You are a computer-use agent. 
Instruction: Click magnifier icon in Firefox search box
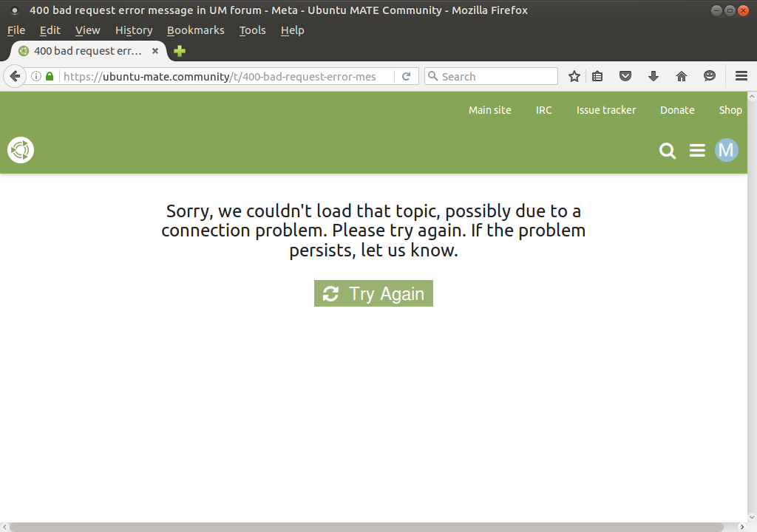click(x=433, y=76)
